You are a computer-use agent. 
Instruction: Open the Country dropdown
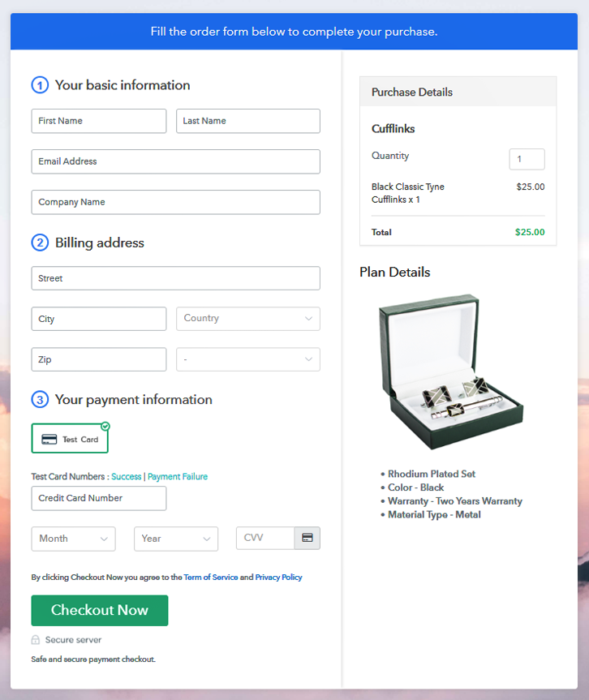tap(247, 319)
